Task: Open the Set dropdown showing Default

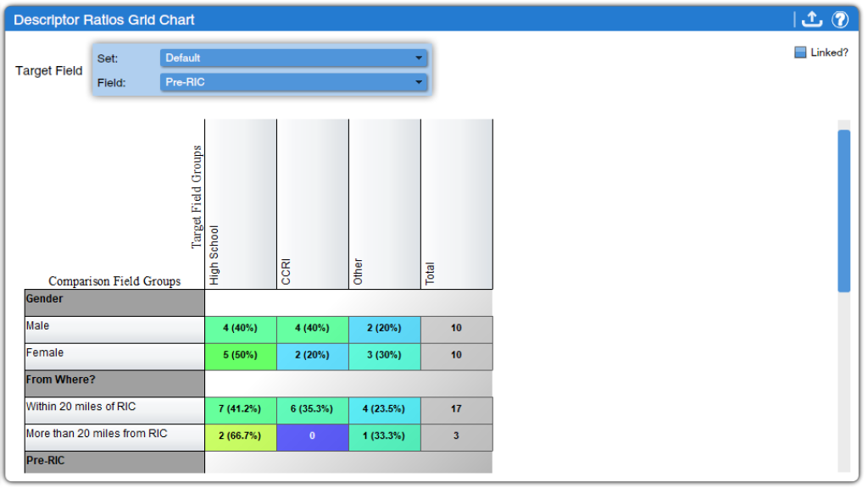Action: coord(292,58)
